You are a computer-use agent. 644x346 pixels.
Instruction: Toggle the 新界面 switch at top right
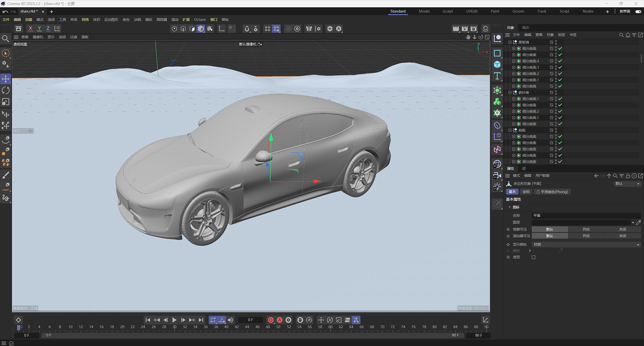tap(638, 11)
